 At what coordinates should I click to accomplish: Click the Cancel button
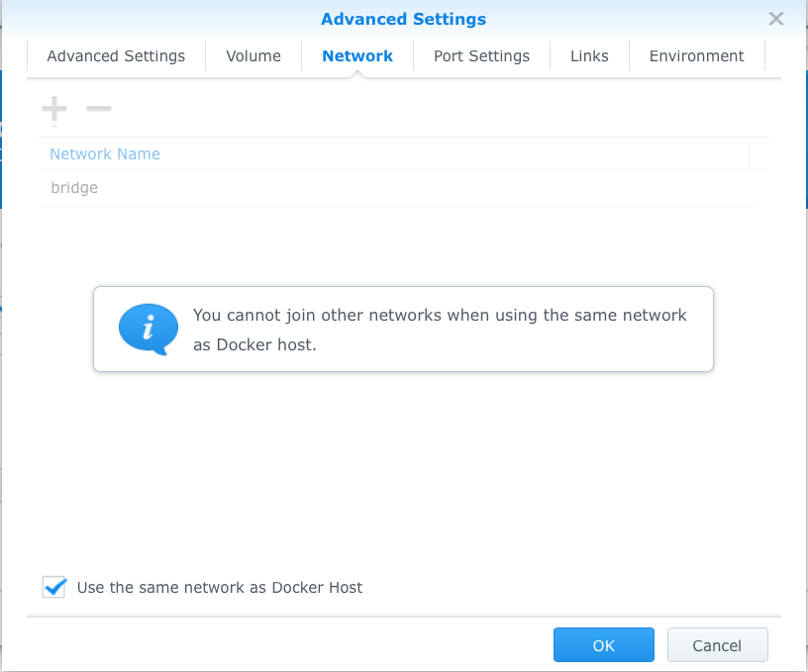pos(717,644)
